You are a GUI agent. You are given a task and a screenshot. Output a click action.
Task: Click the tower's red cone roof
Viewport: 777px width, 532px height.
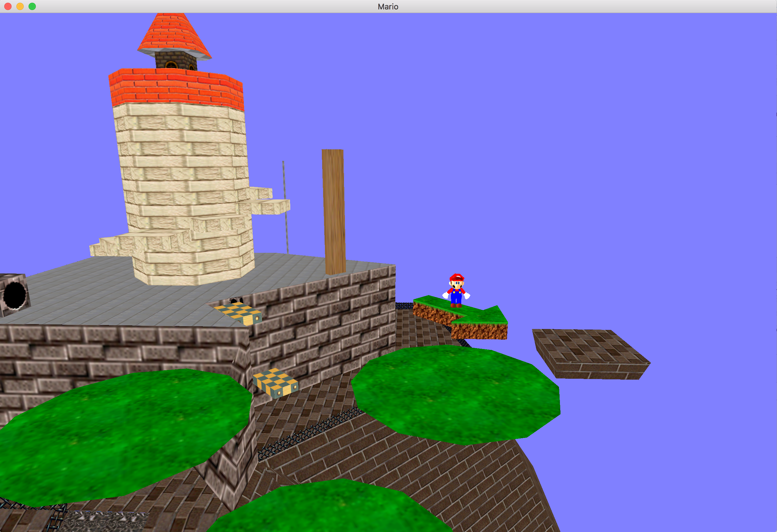(x=174, y=36)
